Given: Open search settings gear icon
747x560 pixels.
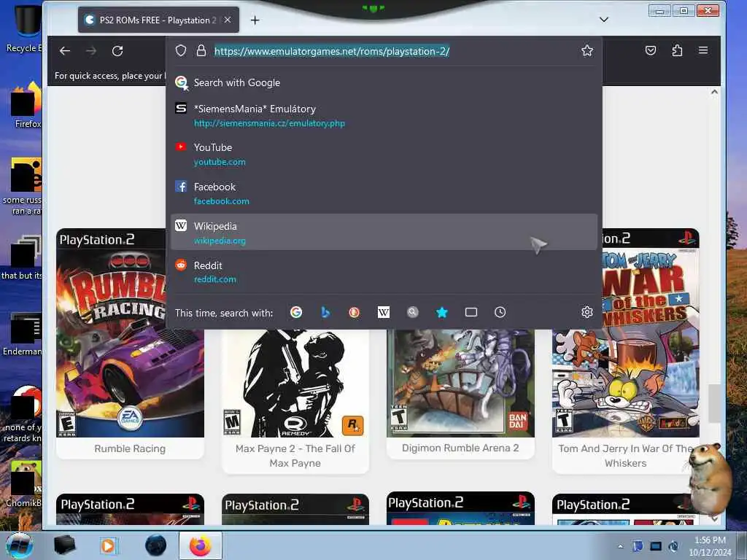Looking at the screenshot, I should pos(587,312).
